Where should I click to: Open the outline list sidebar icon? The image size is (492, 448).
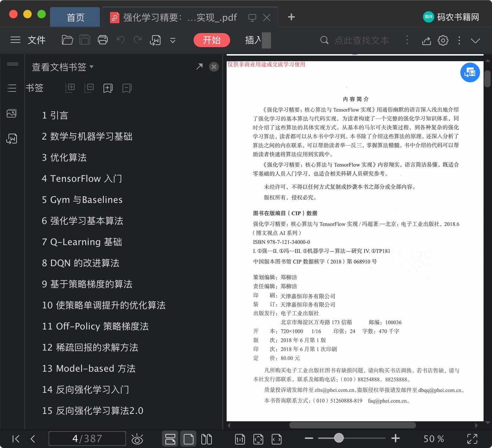coord(12,88)
